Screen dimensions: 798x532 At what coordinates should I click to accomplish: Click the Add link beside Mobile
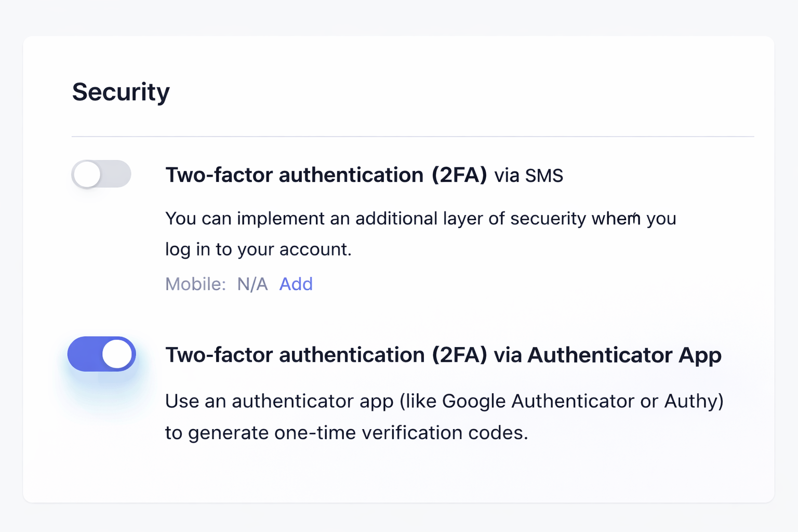(296, 284)
